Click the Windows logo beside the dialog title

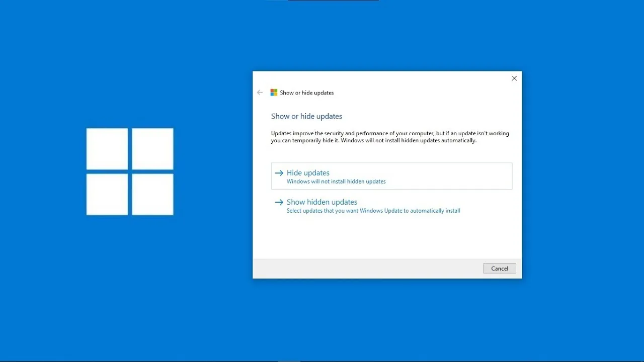point(274,93)
